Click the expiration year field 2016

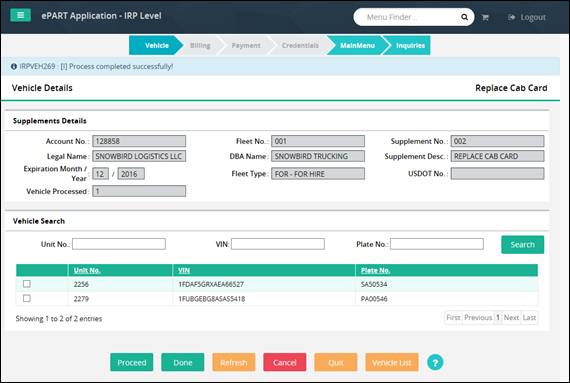click(x=131, y=174)
